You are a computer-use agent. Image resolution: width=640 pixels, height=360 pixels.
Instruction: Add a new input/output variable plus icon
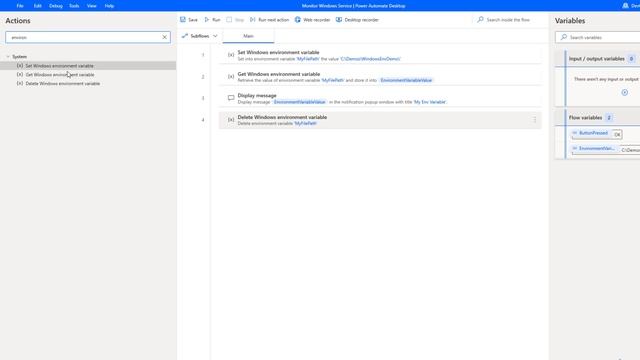624,93
